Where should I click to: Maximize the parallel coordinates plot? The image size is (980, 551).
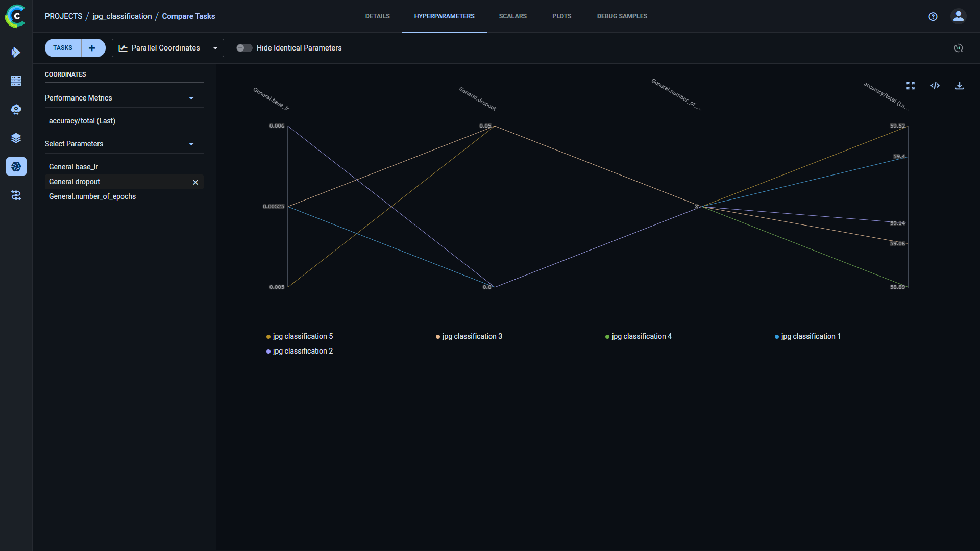tap(910, 86)
